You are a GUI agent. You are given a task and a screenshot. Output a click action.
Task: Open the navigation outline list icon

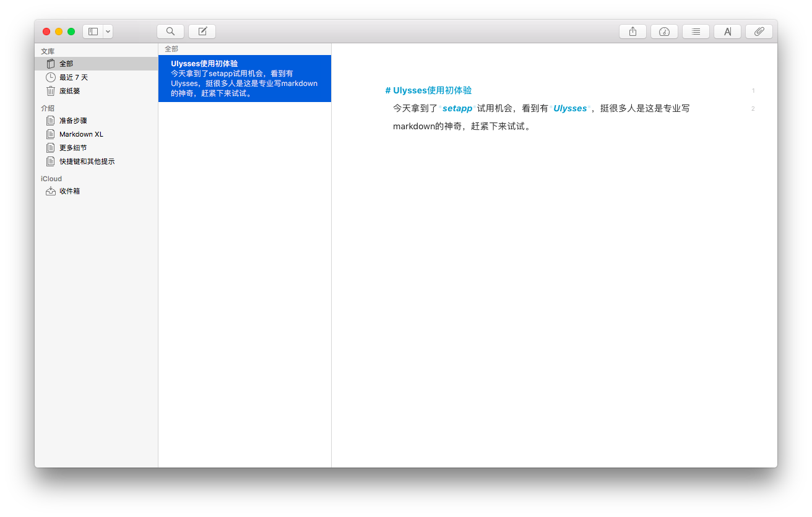pos(696,31)
